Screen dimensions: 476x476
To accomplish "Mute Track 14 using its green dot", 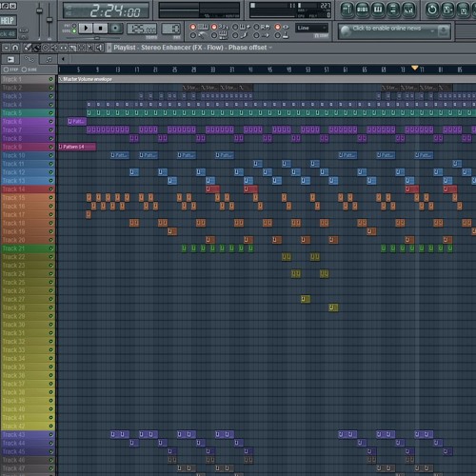I will point(50,189).
